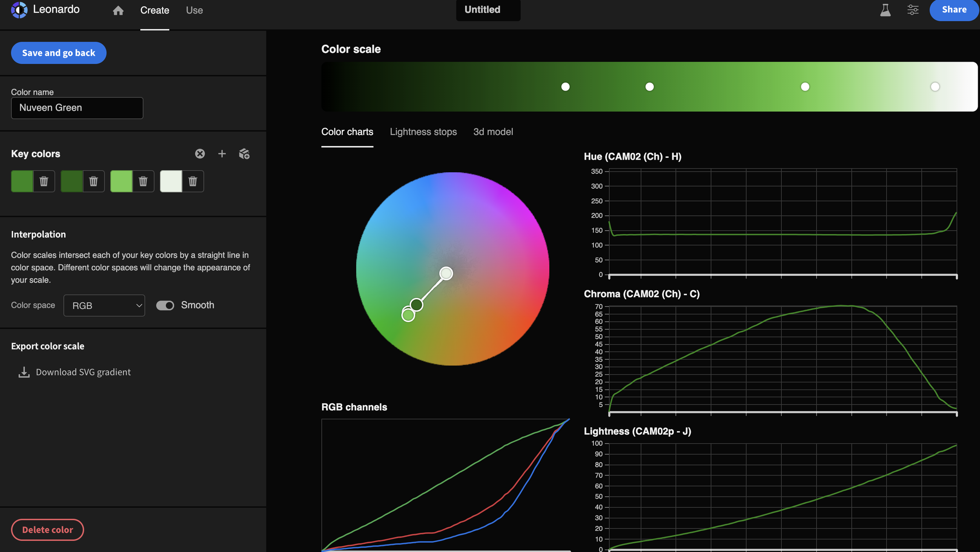Click the third handle on color scale
Viewport: 980px width, 552px height.
tap(805, 87)
